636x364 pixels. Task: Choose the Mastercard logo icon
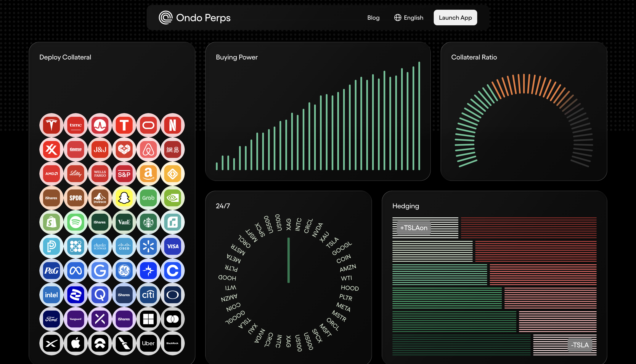click(x=172, y=319)
